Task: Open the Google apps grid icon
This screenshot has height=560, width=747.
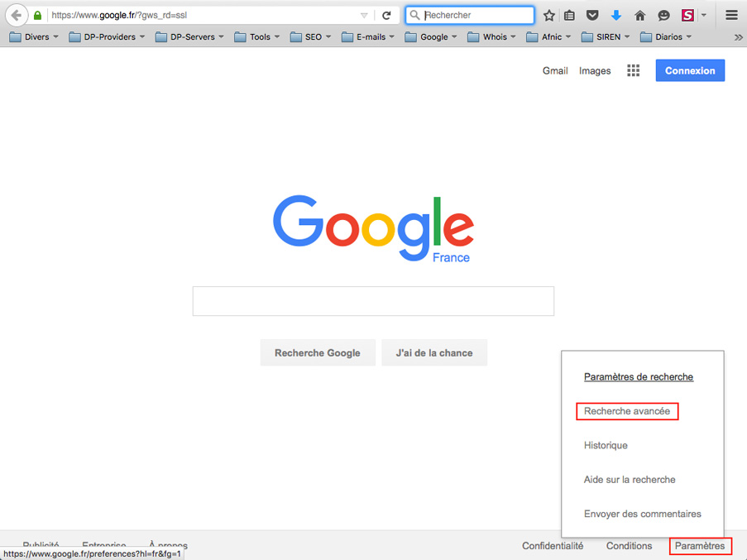Action: tap(633, 70)
